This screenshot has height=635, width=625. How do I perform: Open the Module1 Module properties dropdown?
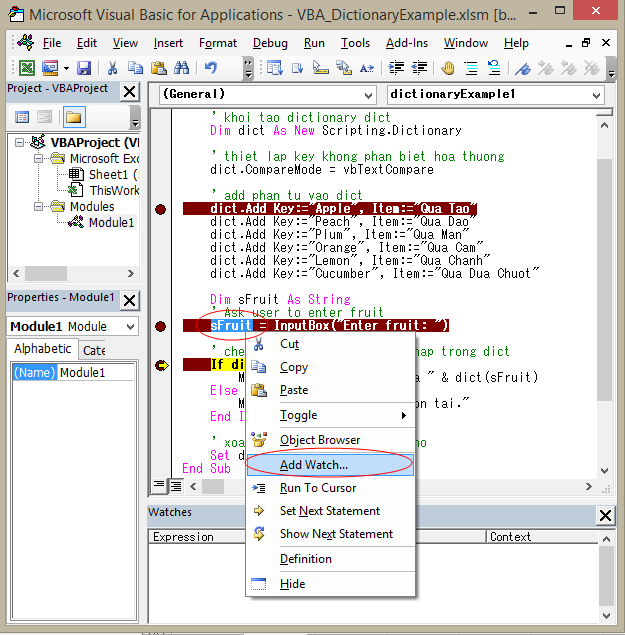click(130, 326)
